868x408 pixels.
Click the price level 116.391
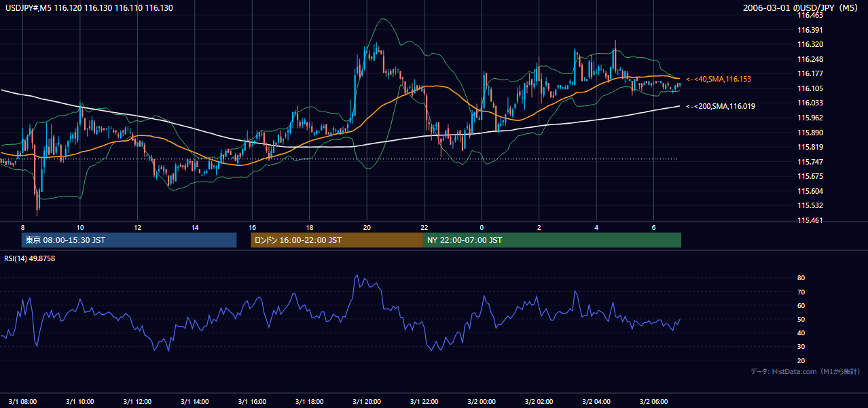810,30
